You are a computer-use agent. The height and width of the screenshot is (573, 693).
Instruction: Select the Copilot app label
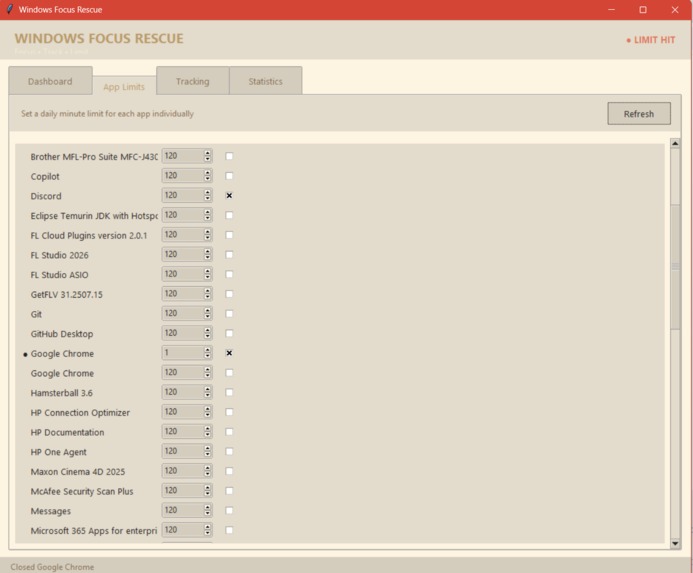click(45, 176)
